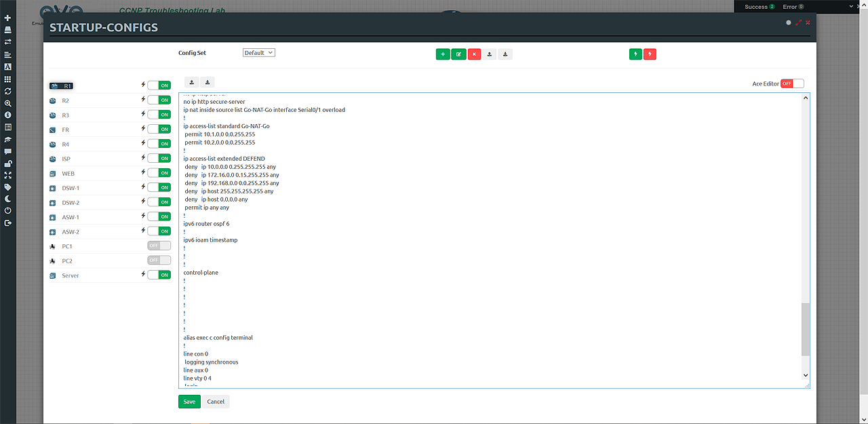868x424 pixels.
Task: Click the red delete config set button
Action: pos(474,54)
